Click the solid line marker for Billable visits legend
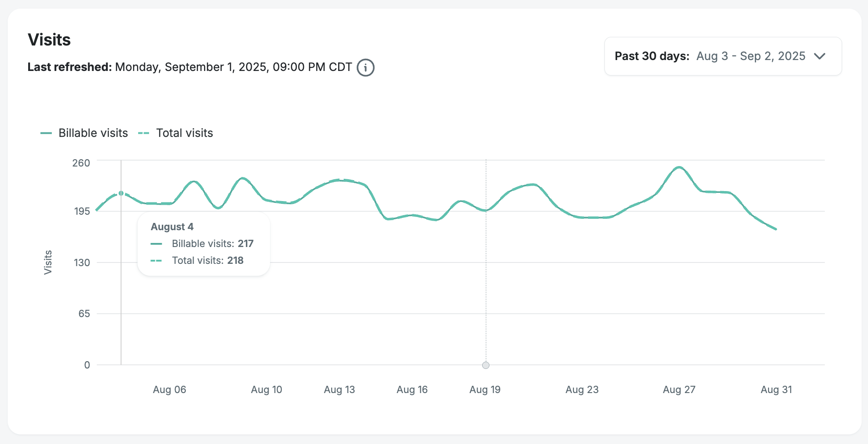This screenshot has height=444, width=868. pos(46,133)
